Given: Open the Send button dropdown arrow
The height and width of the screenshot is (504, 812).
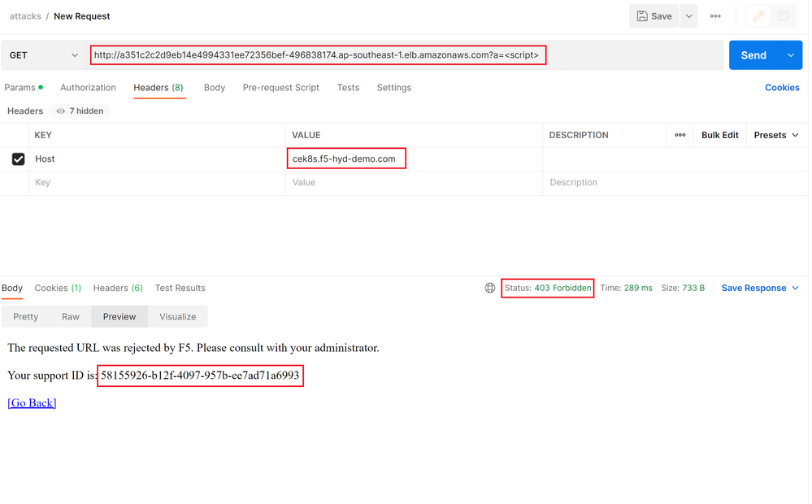Looking at the screenshot, I should [x=791, y=55].
